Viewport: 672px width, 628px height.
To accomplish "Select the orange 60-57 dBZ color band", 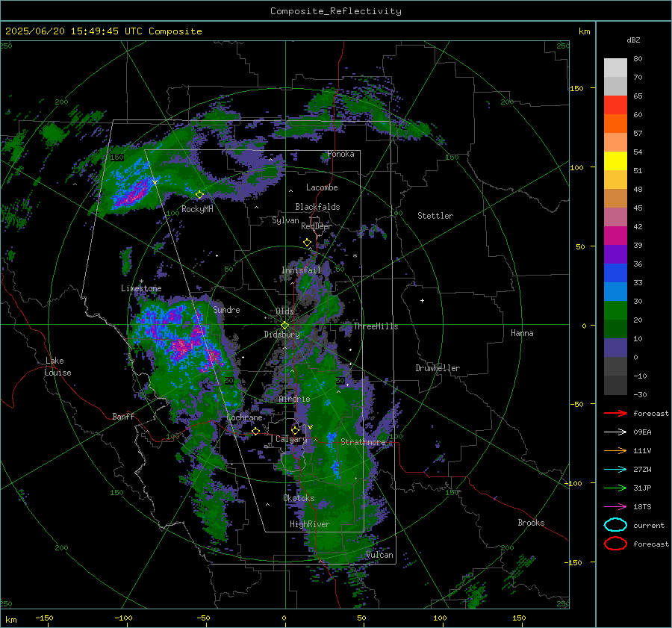I will point(615,124).
